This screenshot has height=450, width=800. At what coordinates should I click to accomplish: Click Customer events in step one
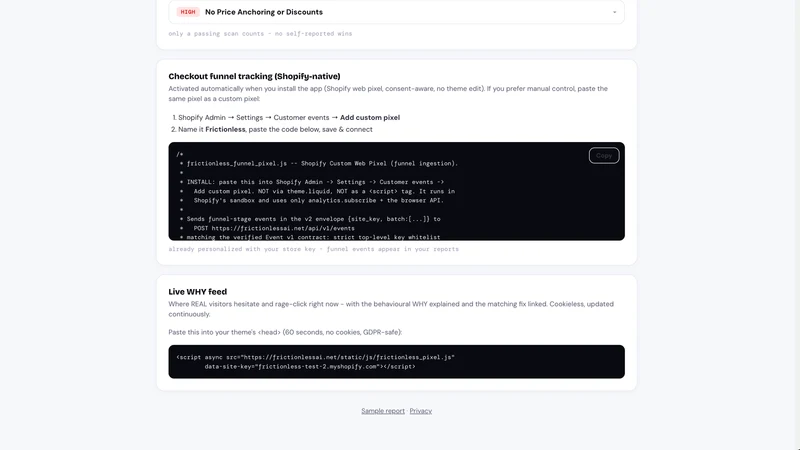[x=301, y=117]
